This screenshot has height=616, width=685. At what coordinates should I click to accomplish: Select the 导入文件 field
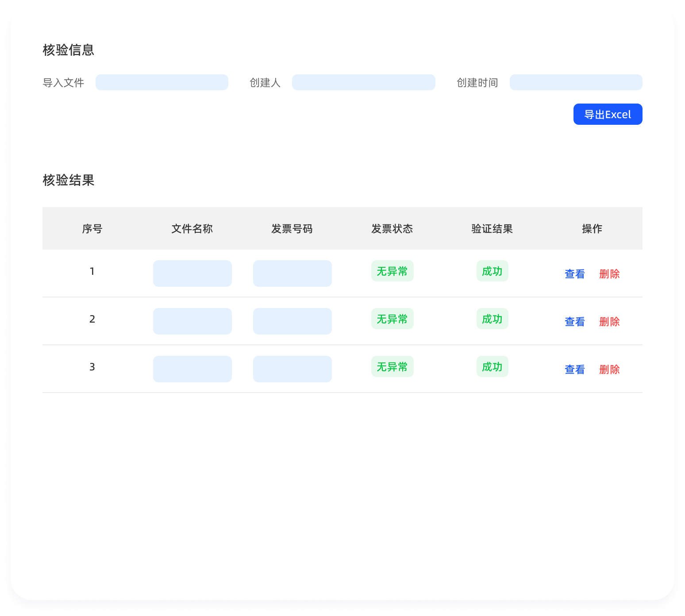coord(162,82)
